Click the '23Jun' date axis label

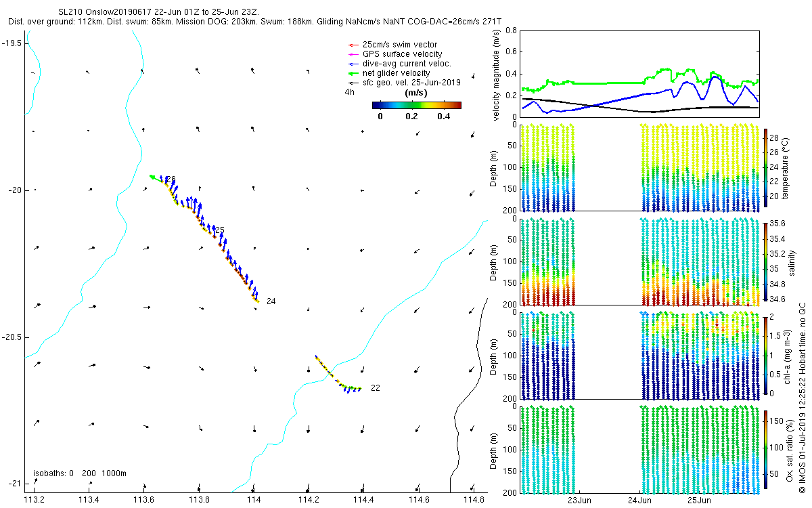581,501
